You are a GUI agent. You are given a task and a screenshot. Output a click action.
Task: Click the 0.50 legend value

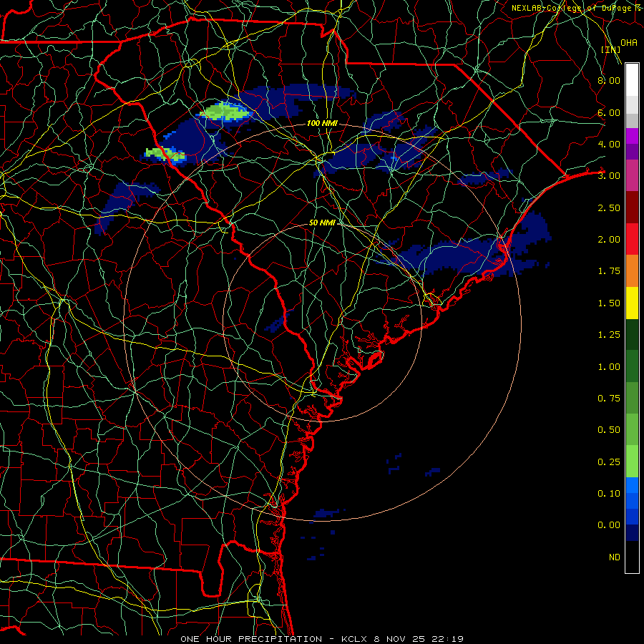(609, 430)
